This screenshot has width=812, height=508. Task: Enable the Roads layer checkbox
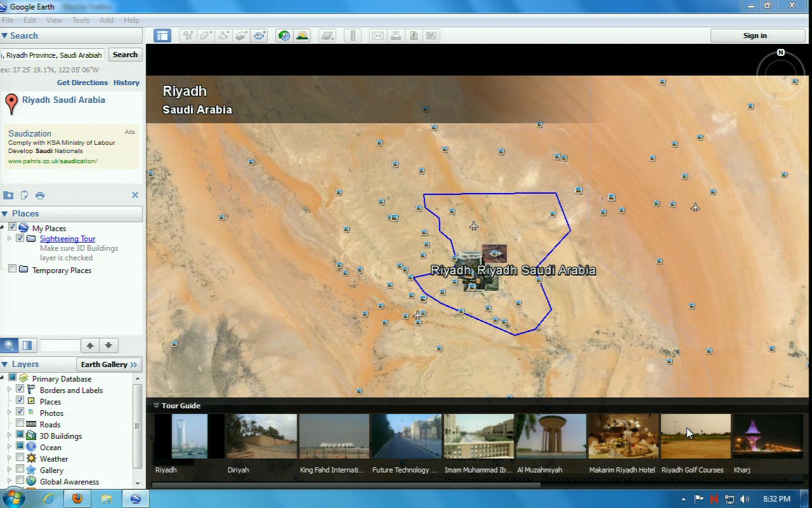(x=20, y=424)
